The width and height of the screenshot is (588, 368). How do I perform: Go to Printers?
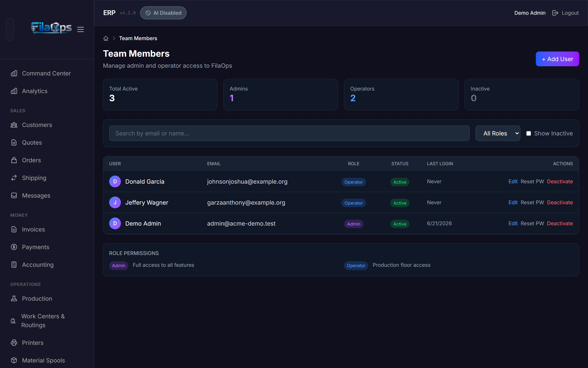click(x=47, y=343)
